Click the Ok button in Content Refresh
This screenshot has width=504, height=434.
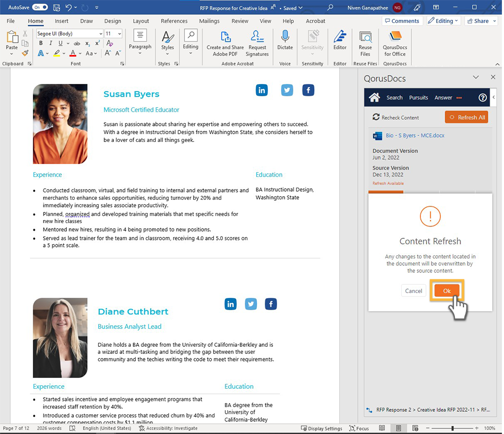(x=447, y=291)
